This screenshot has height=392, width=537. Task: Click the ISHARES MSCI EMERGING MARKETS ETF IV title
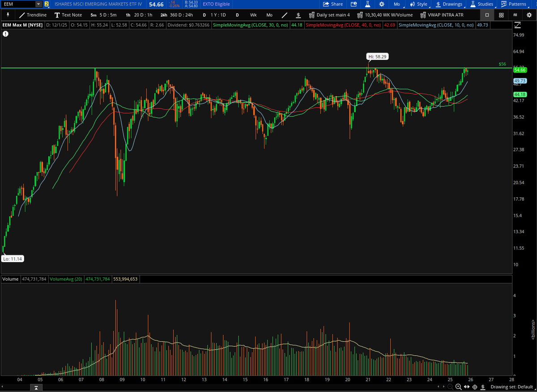98,4
